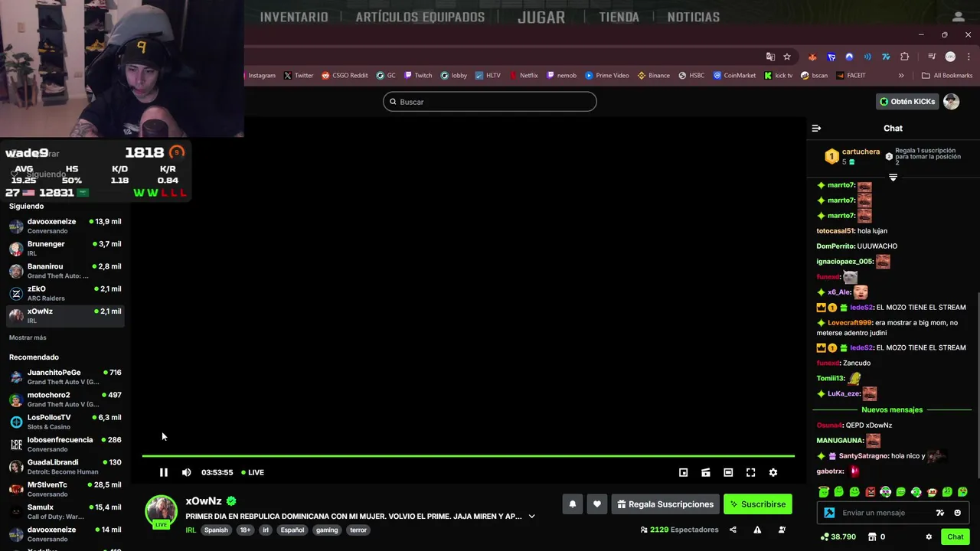Open Bananirou channel in sidebar
Screen dimensions: 980x551
click(65, 271)
